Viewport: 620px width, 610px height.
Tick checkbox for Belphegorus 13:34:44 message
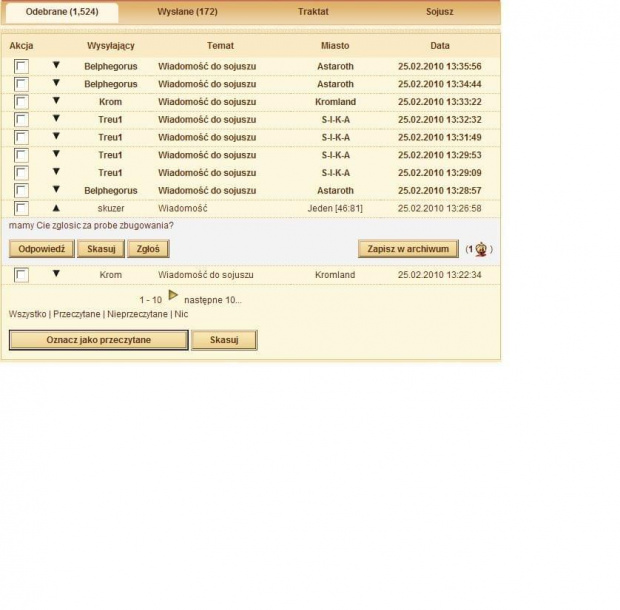[22, 84]
